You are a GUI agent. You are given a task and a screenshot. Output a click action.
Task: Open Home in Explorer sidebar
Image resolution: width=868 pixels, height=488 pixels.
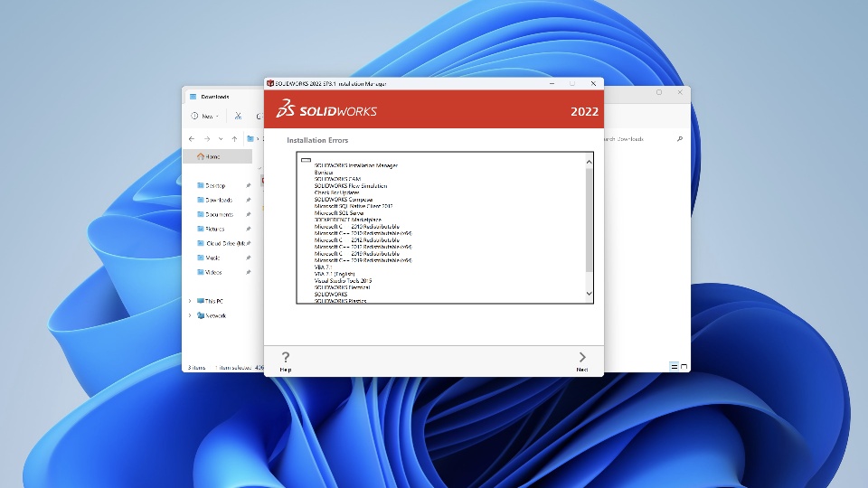click(x=218, y=156)
